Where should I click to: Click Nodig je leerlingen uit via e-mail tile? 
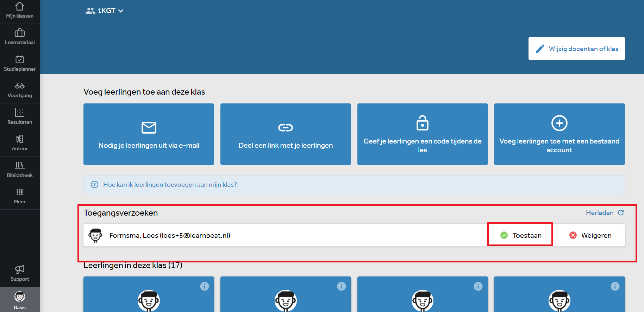click(149, 134)
